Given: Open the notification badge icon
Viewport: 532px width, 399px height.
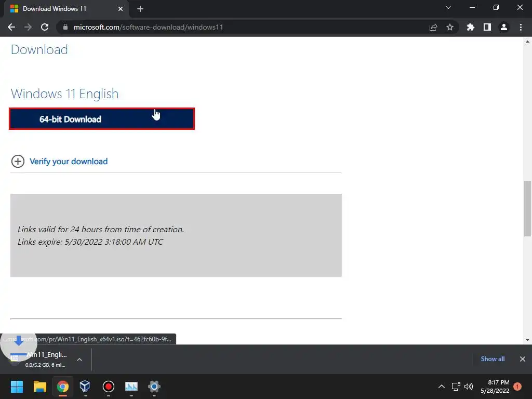Looking at the screenshot, I should (x=517, y=387).
